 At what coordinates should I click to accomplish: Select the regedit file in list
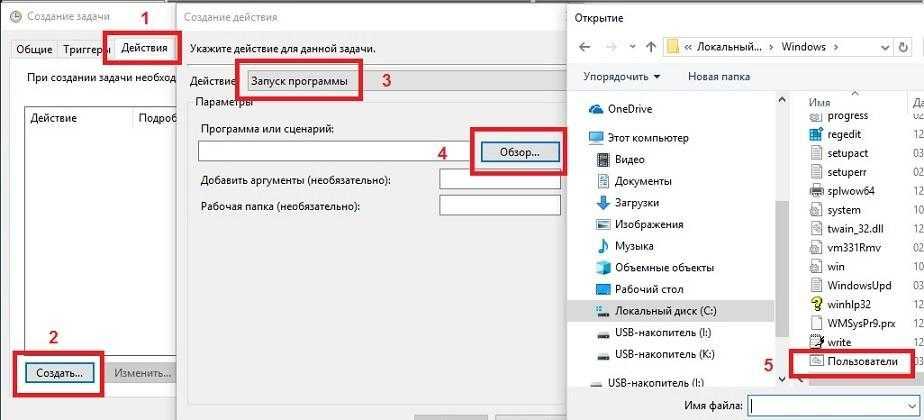click(845, 134)
